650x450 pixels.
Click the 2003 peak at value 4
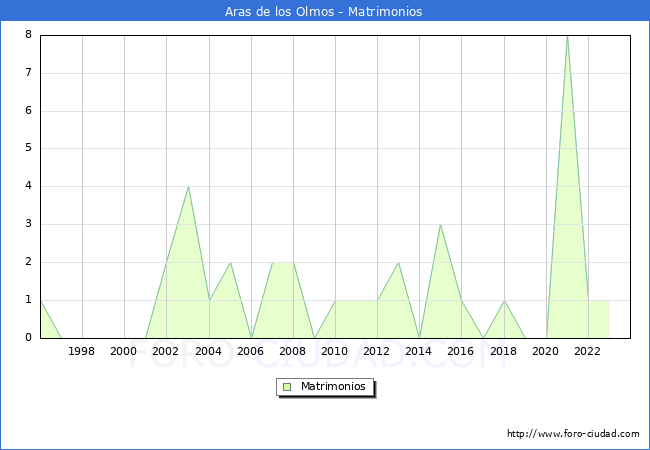pos(188,187)
